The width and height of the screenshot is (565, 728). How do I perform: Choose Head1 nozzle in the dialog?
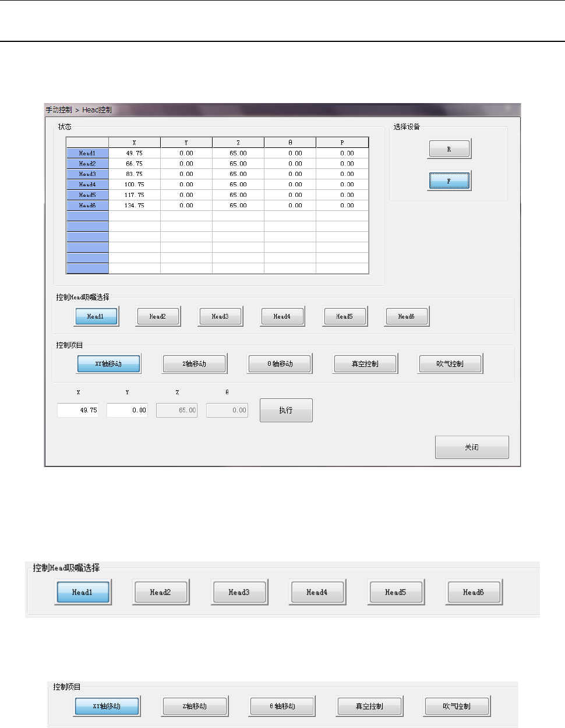tap(96, 316)
